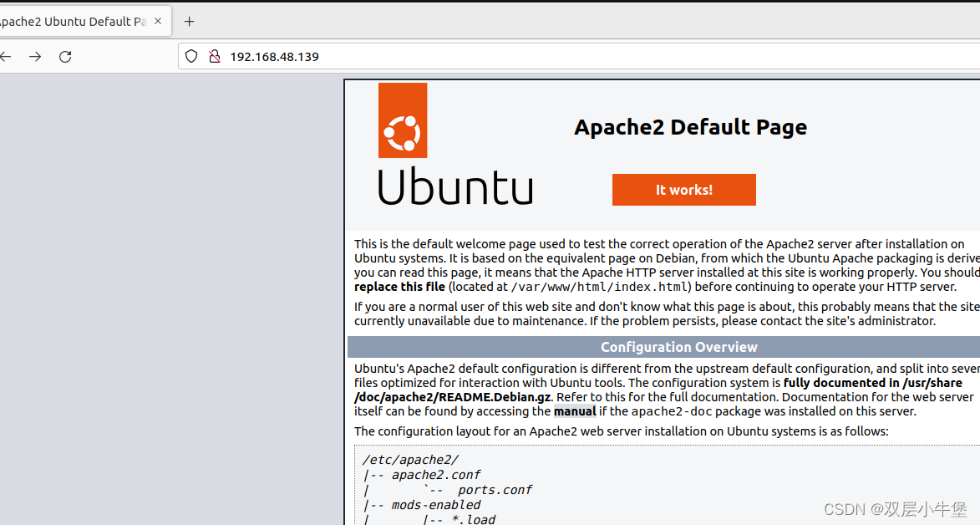Go forward to next page
Viewport: 980px width, 525px height.
[x=36, y=56]
